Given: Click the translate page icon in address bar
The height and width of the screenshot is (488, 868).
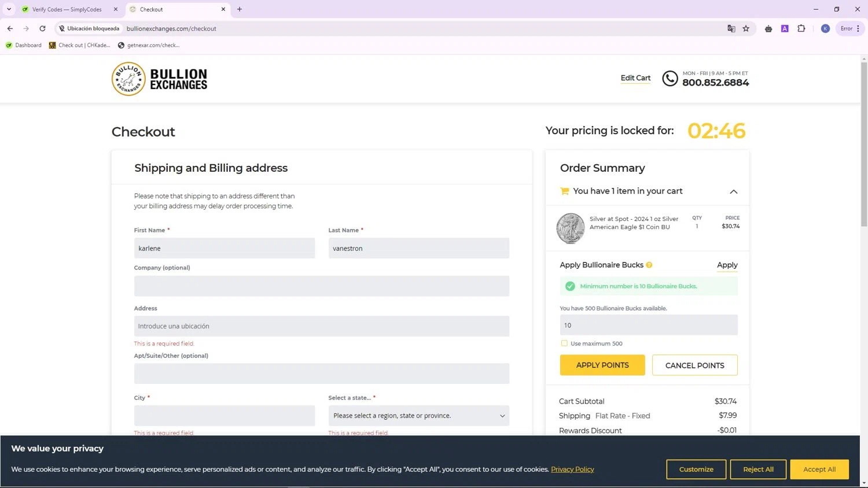Looking at the screenshot, I should click(731, 28).
